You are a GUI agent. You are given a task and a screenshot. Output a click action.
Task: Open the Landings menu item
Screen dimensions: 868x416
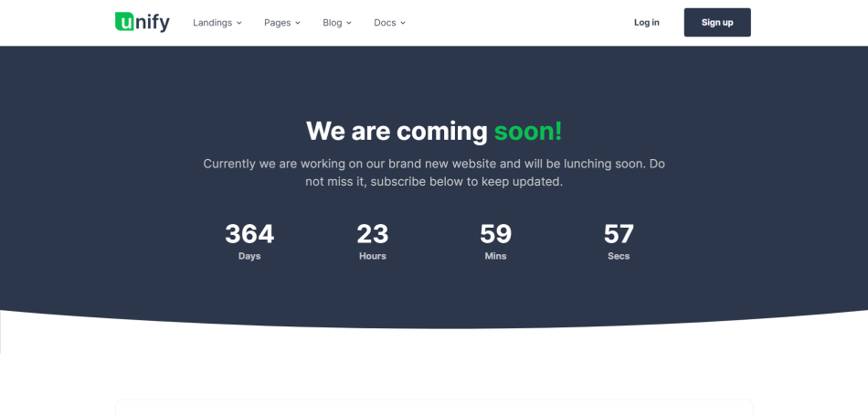(x=212, y=23)
